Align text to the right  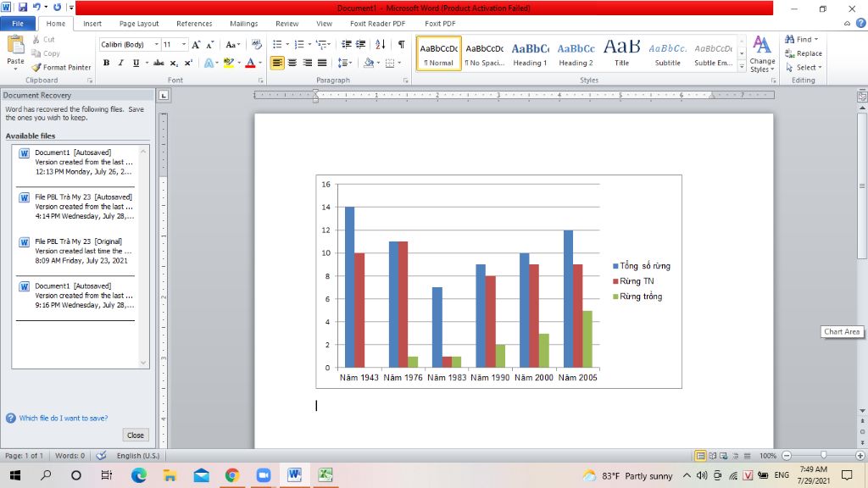(307, 63)
